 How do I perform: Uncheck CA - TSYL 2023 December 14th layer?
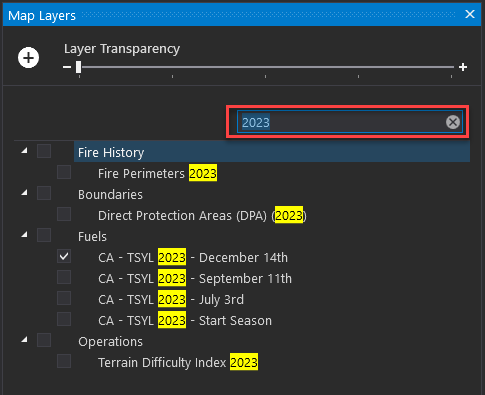[64, 257]
